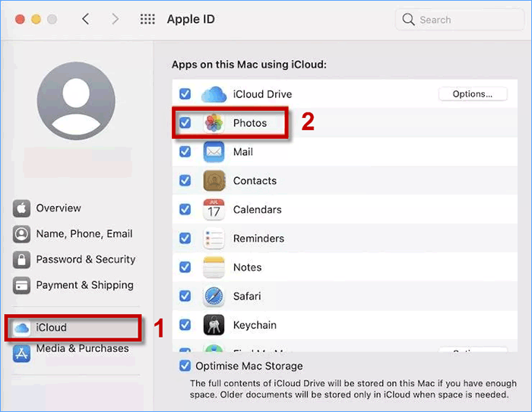The width and height of the screenshot is (532, 412).
Task: Click the Apple logo icon beside Overview
Action: 22,208
